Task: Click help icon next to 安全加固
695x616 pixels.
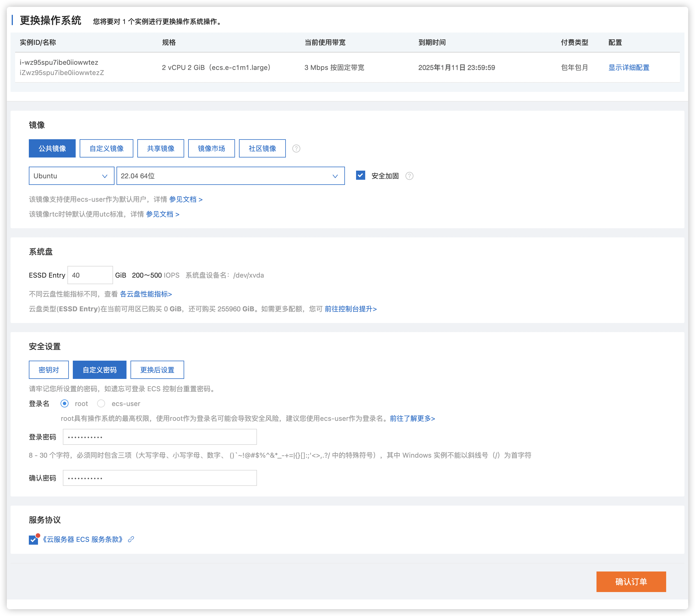Action: [x=409, y=176]
